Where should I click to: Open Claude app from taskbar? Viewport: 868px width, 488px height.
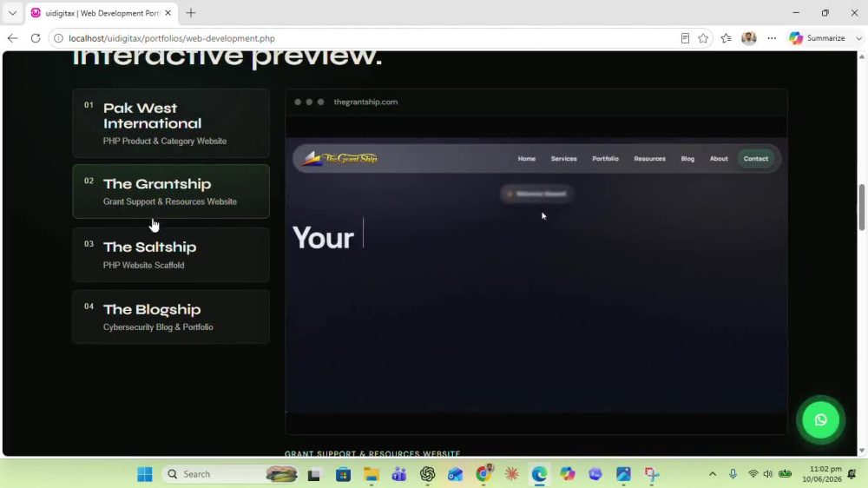[x=511, y=474]
